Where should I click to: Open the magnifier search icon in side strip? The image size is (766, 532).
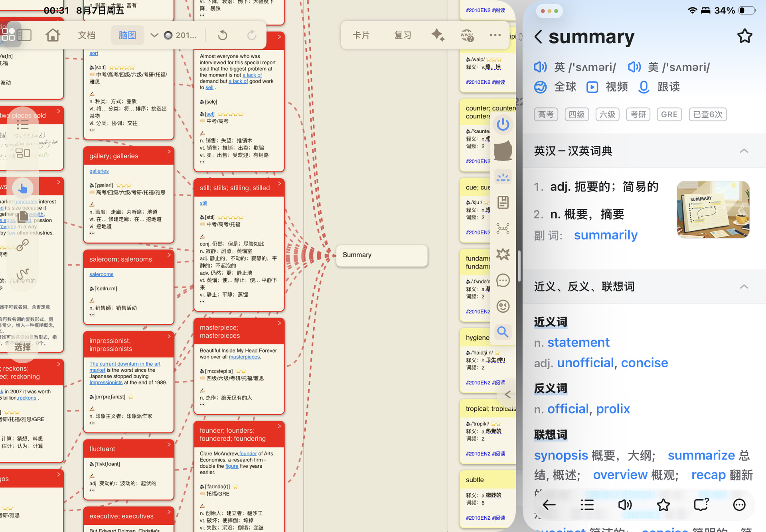[x=503, y=332]
